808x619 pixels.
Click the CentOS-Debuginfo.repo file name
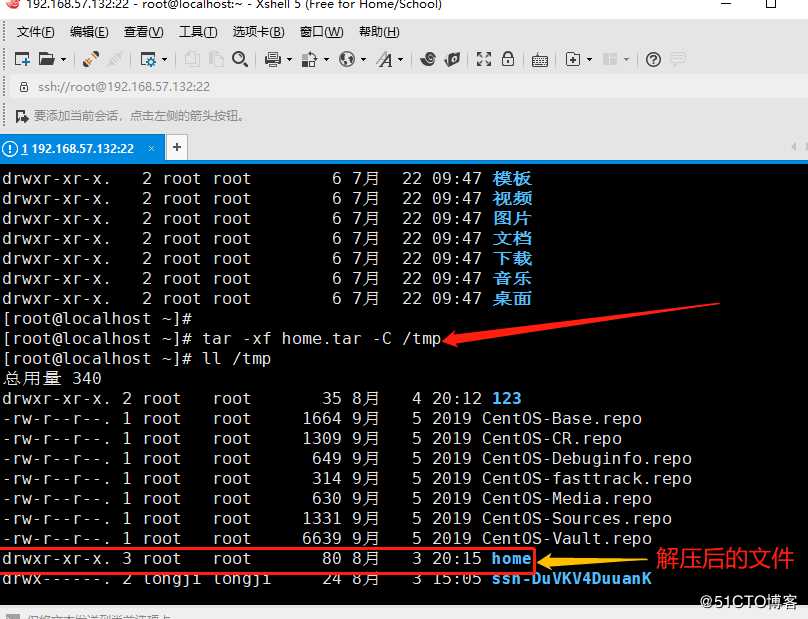point(587,459)
